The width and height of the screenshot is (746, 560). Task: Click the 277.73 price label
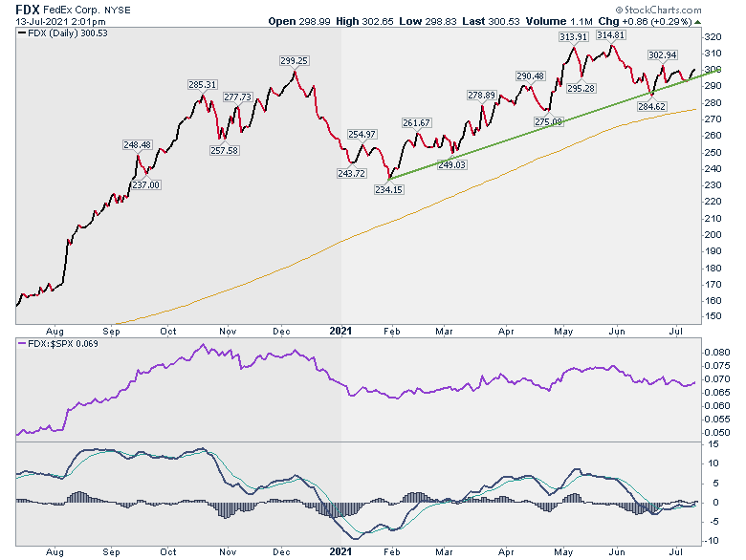tap(237, 97)
